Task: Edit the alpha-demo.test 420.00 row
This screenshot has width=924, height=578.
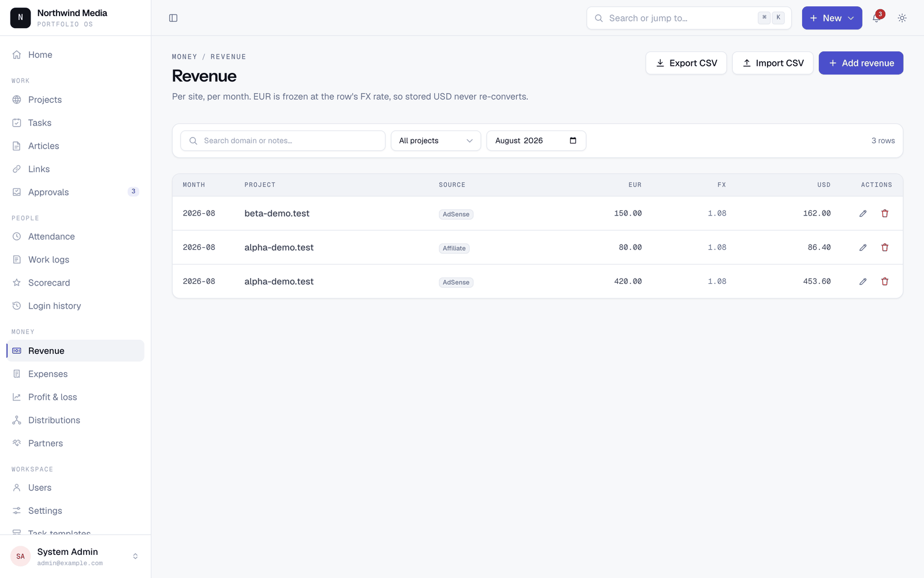Action: pos(863,281)
